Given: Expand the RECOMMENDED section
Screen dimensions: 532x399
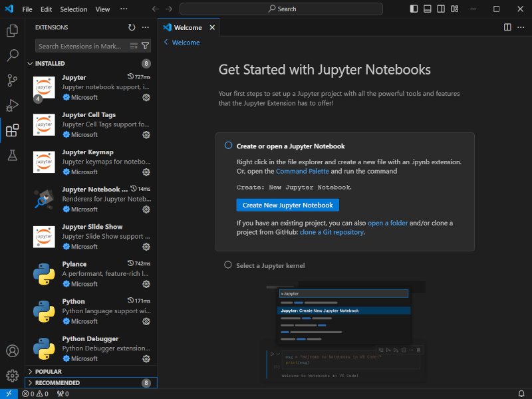Looking at the screenshot, I should tap(91, 383).
